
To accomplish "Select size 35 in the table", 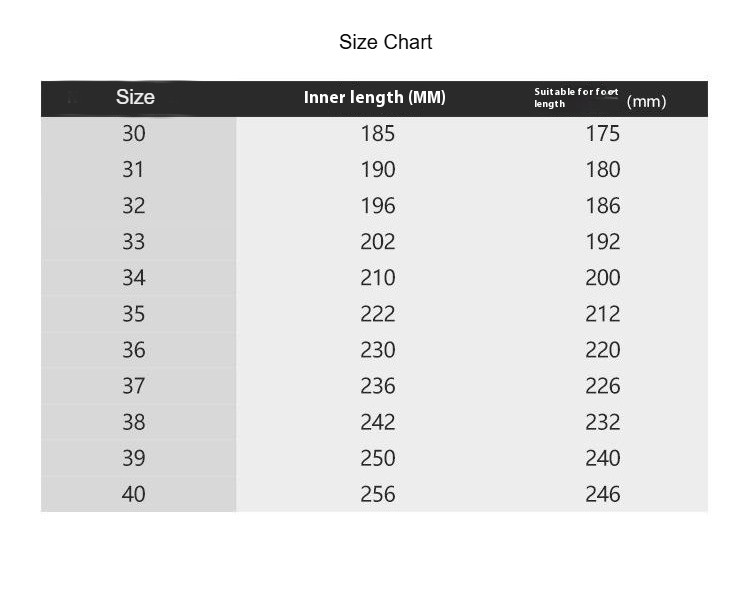I will coord(133,314).
